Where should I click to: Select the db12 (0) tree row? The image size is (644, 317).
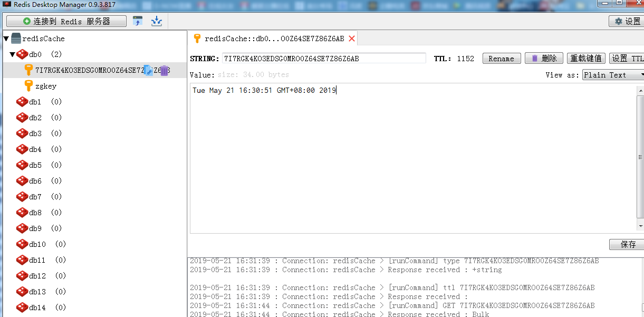coord(95,276)
